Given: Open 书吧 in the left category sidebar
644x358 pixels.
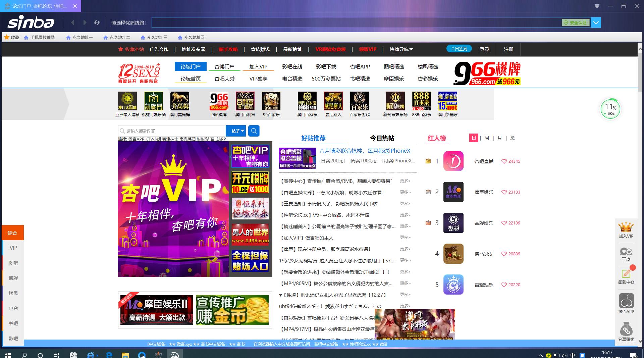Looking at the screenshot, I should tap(13, 323).
